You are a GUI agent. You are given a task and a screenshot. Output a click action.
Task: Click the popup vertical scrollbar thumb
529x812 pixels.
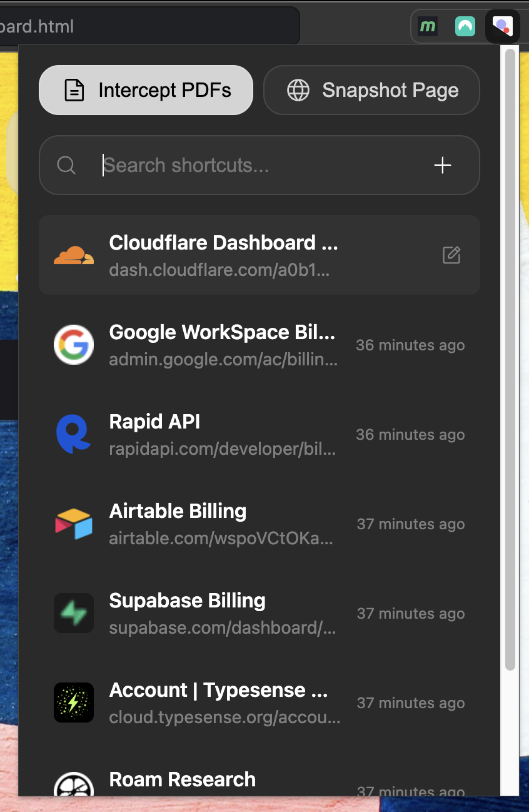510,360
